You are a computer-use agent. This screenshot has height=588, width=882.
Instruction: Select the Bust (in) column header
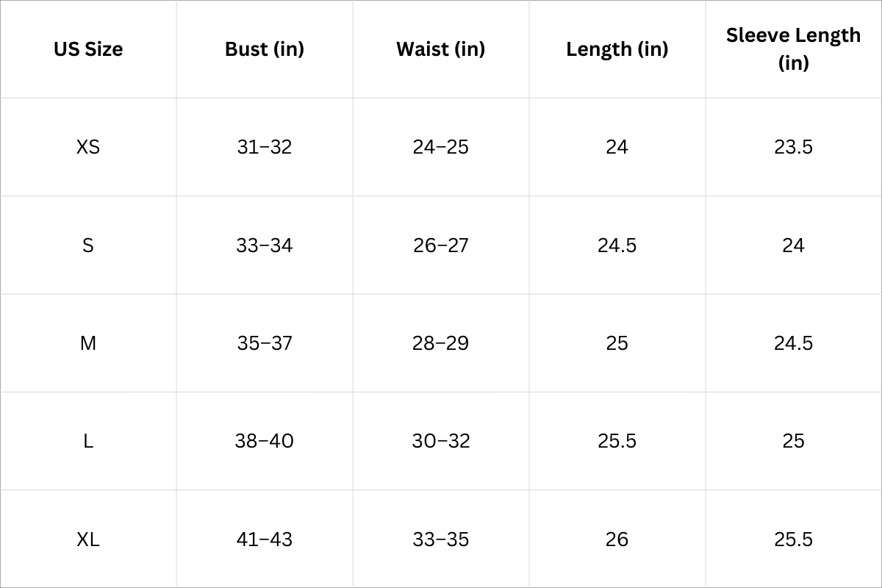pyautogui.click(x=265, y=49)
